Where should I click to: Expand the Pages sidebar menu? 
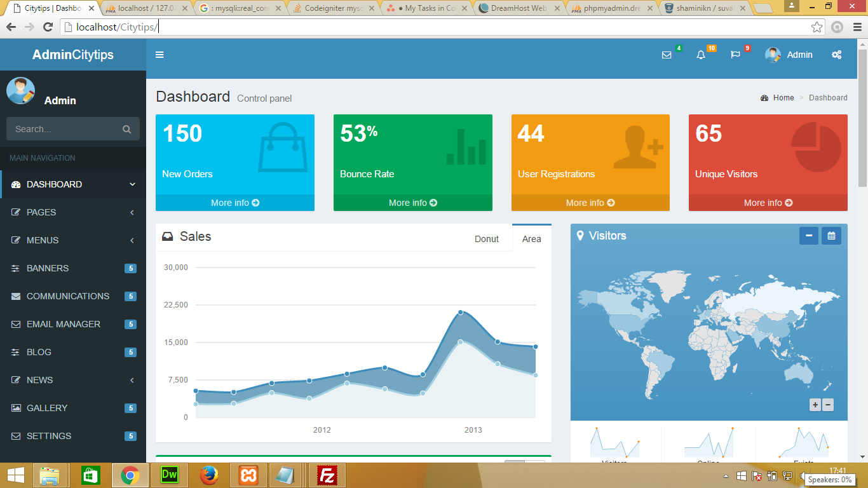tap(73, 212)
